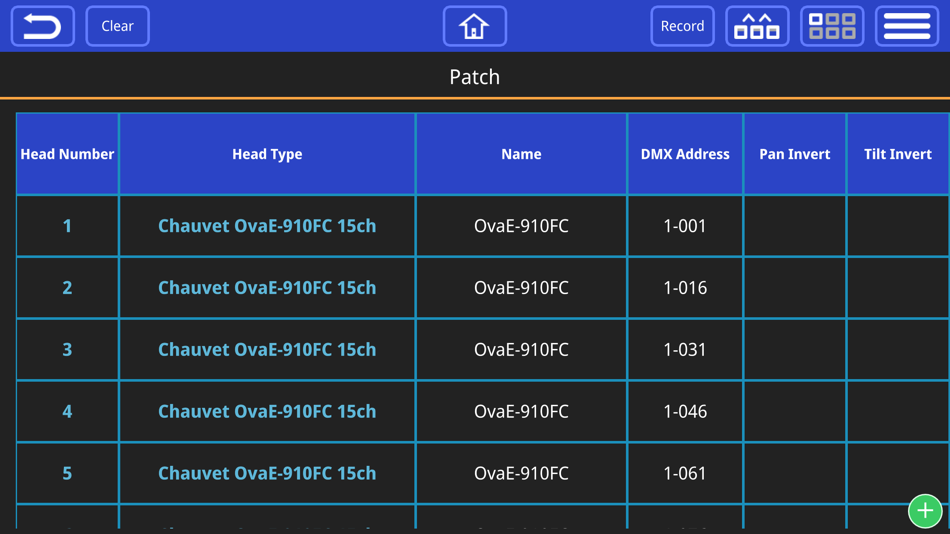
Task: Toggle Pan Invert for head 3
Action: pyautogui.click(x=795, y=350)
